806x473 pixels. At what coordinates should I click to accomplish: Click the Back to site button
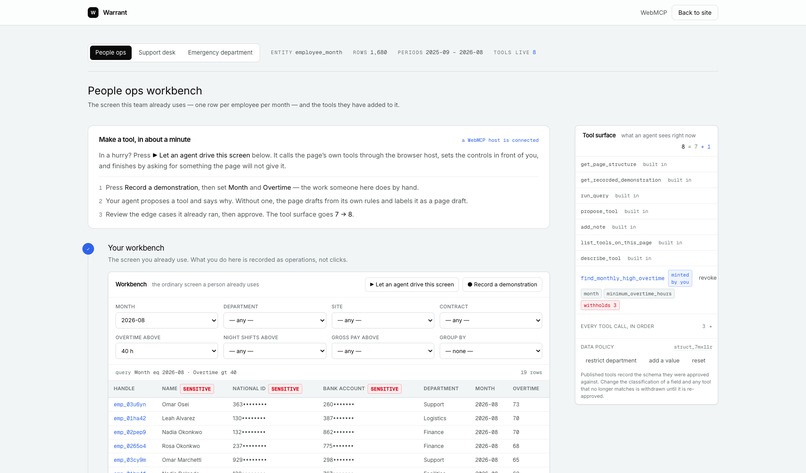(x=694, y=12)
